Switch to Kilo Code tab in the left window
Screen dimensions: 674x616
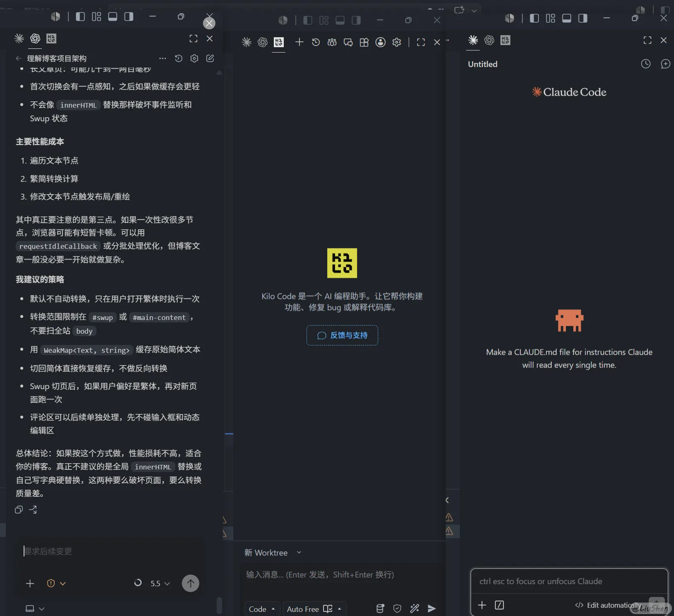(x=51, y=38)
